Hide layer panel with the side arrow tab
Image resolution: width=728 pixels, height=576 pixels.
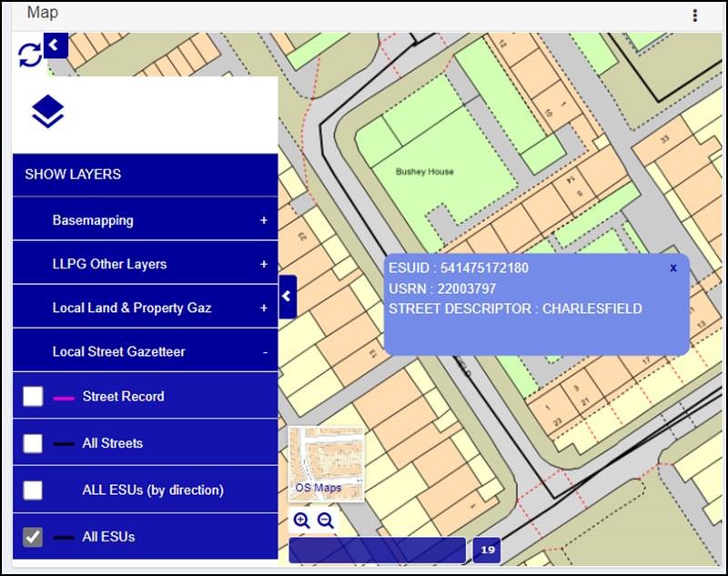click(288, 296)
